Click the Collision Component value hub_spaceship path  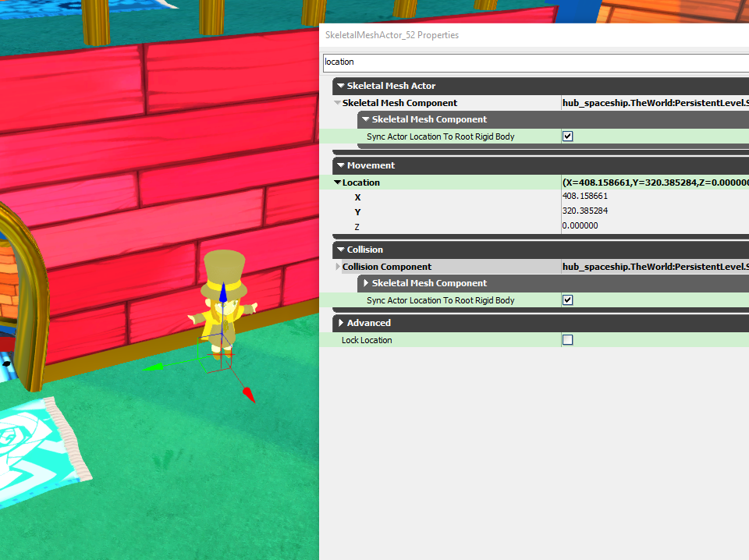click(x=655, y=267)
